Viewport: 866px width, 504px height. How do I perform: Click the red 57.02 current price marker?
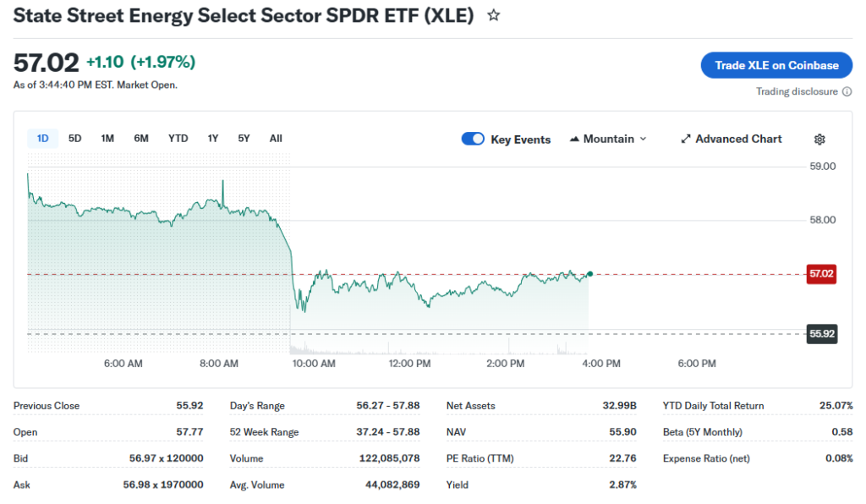(x=821, y=274)
